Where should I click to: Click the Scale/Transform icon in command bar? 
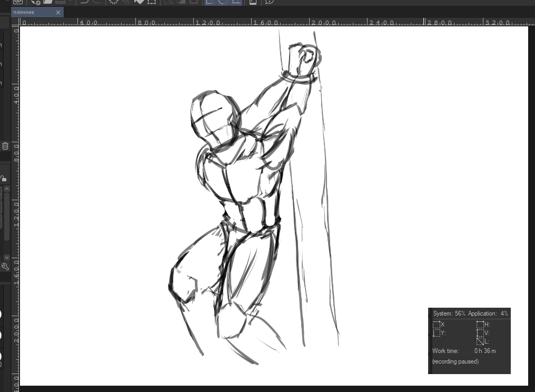[x=152, y=2]
